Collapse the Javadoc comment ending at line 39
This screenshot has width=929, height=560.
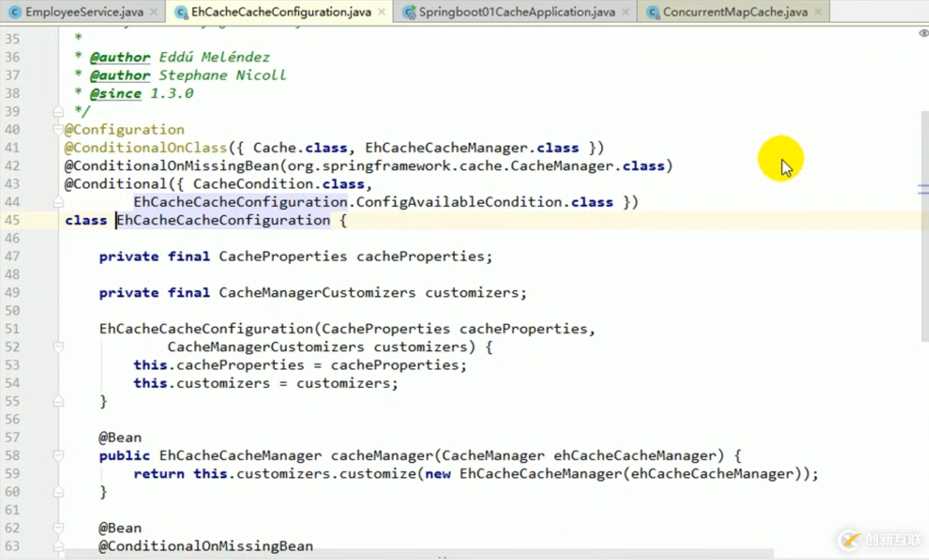[x=58, y=111]
